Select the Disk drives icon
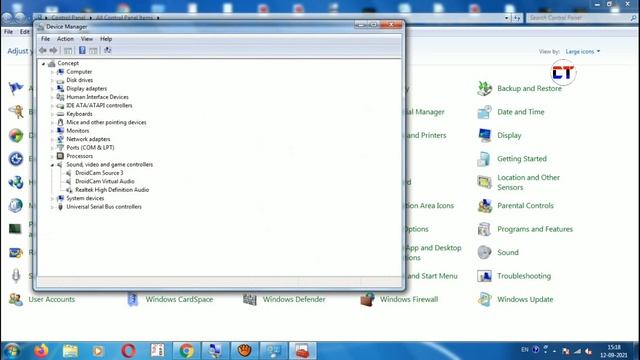Image resolution: width=640 pixels, height=360 pixels. (60, 80)
